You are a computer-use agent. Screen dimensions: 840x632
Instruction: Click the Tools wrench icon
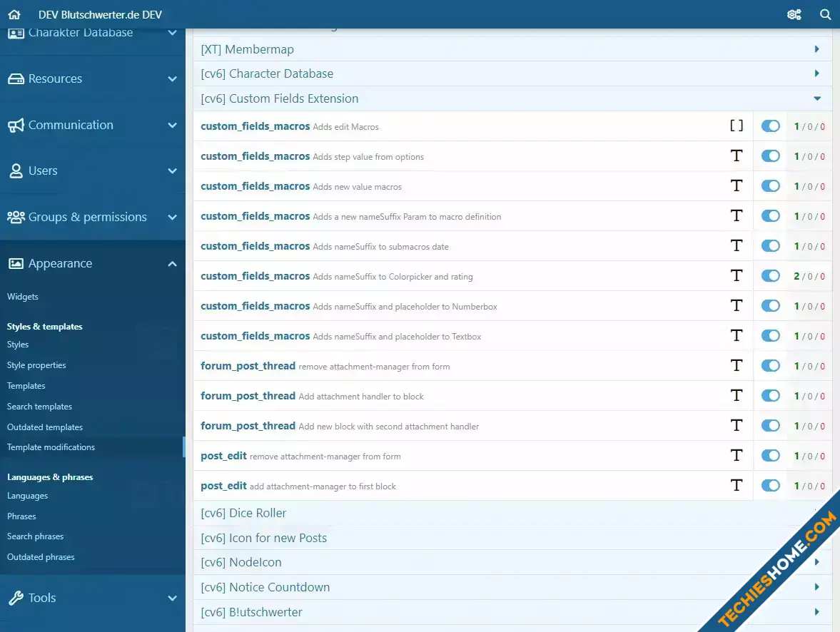pyautogui.click(x=16, y=598)
